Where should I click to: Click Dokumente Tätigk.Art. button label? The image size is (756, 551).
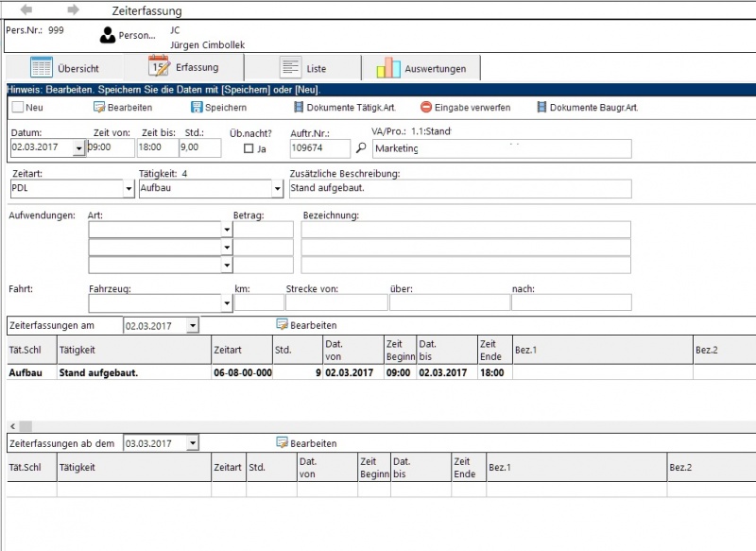352,108
